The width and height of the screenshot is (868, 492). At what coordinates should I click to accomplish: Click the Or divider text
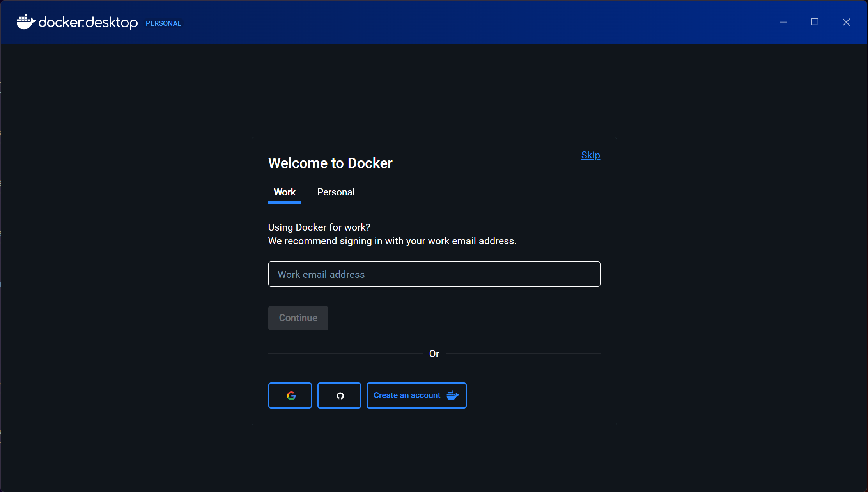click(x=434, y=353)
